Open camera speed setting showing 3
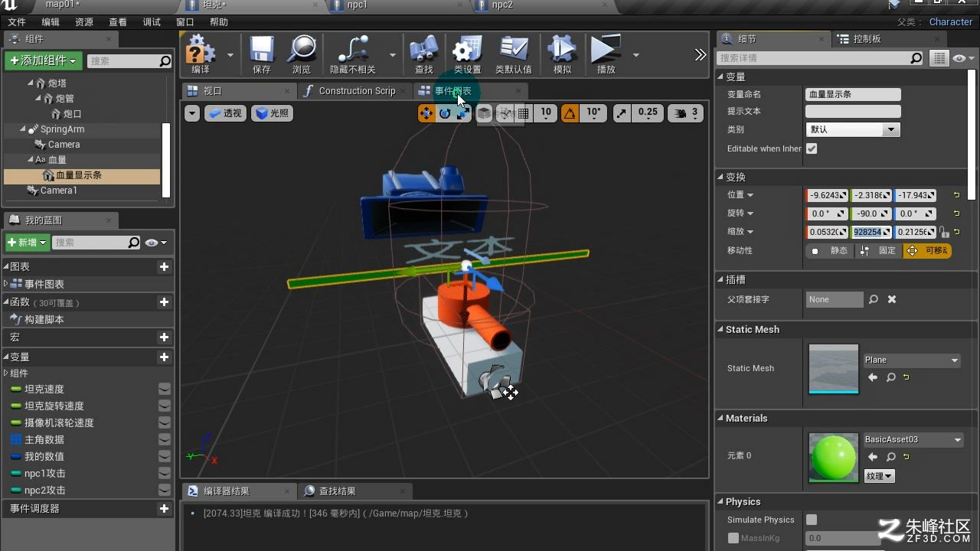The image size is (980, 551). tap(685, 113)
